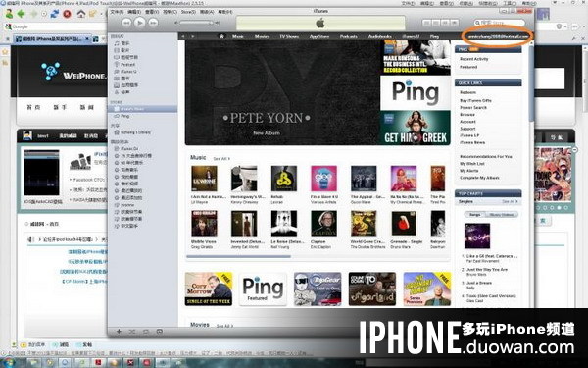Click the Store forward arrow
The height and width of the screenshot is (368, 588).
[x=193, y=36]
